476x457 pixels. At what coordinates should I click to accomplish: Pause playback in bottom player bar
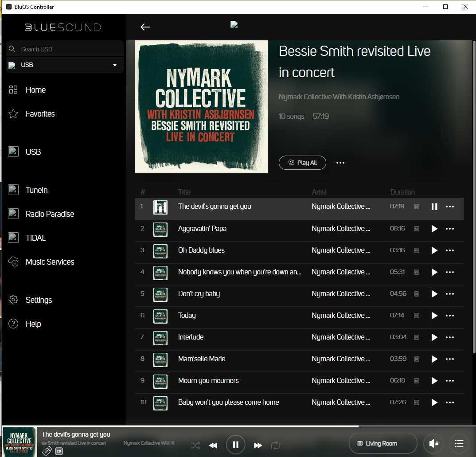[236, 445]
